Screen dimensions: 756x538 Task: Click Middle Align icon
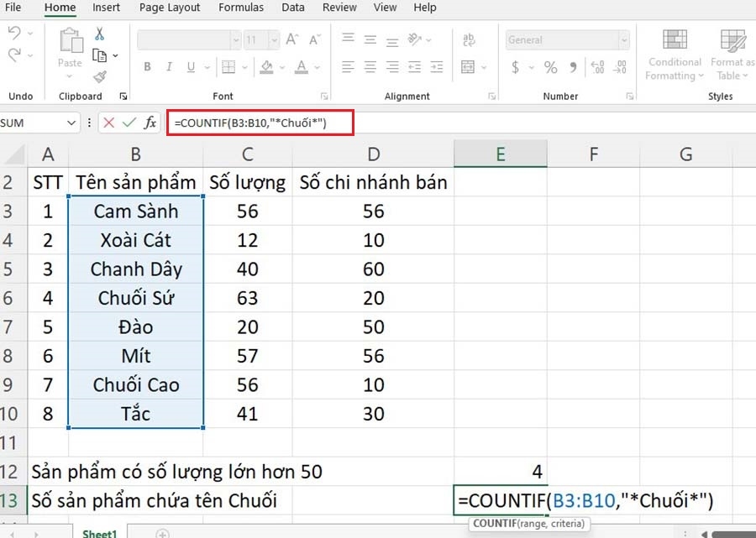coord(370,39)
